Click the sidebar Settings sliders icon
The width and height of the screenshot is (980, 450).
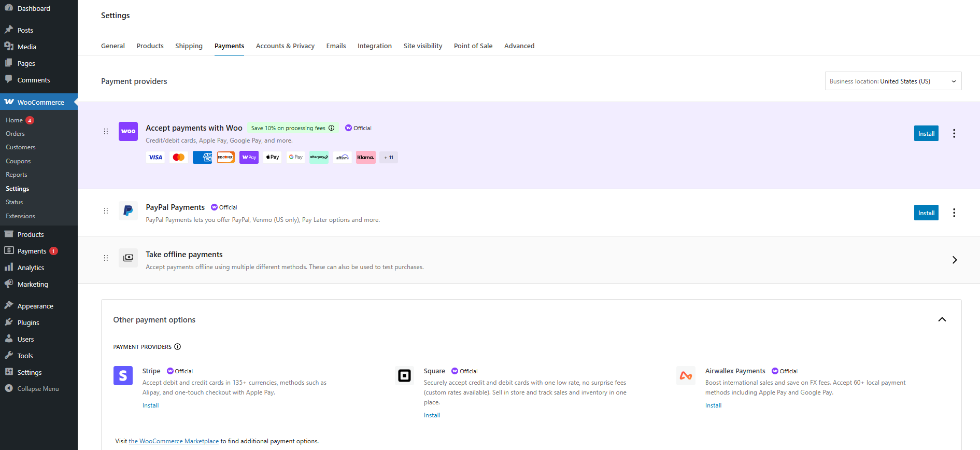(x=9, y=372)
